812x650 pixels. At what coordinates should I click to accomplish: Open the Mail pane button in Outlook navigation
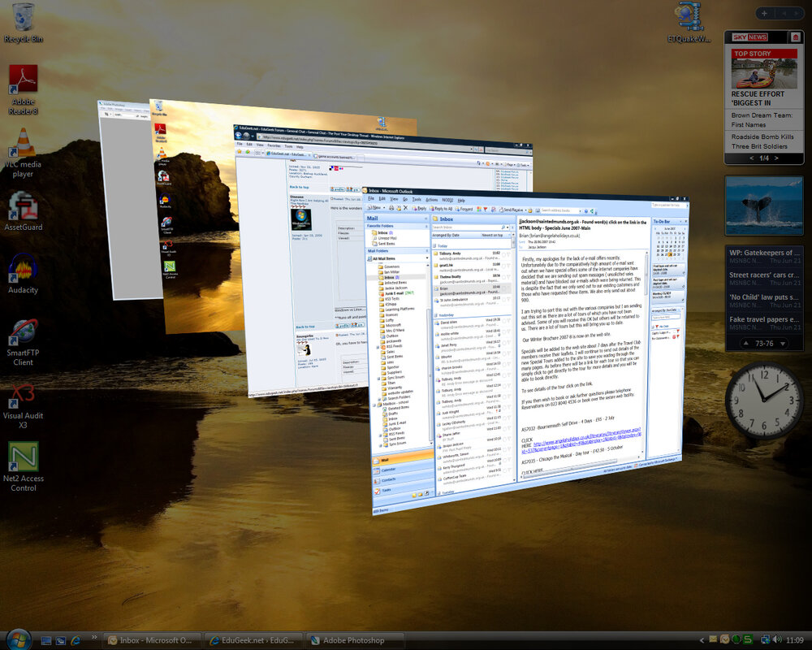pos(403,458)
